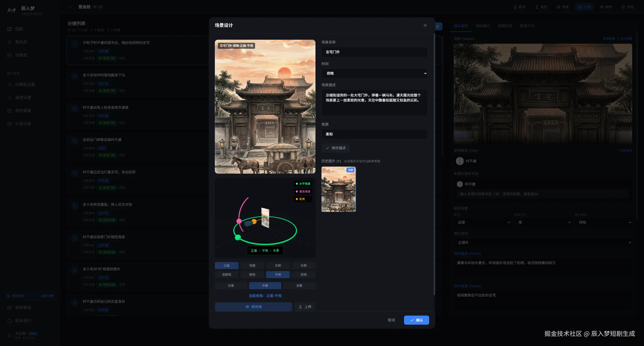Viewport: 644px width, 346px height.
Task: Go back using the arrow beside 惹金枝
Action: pos(70,7)
